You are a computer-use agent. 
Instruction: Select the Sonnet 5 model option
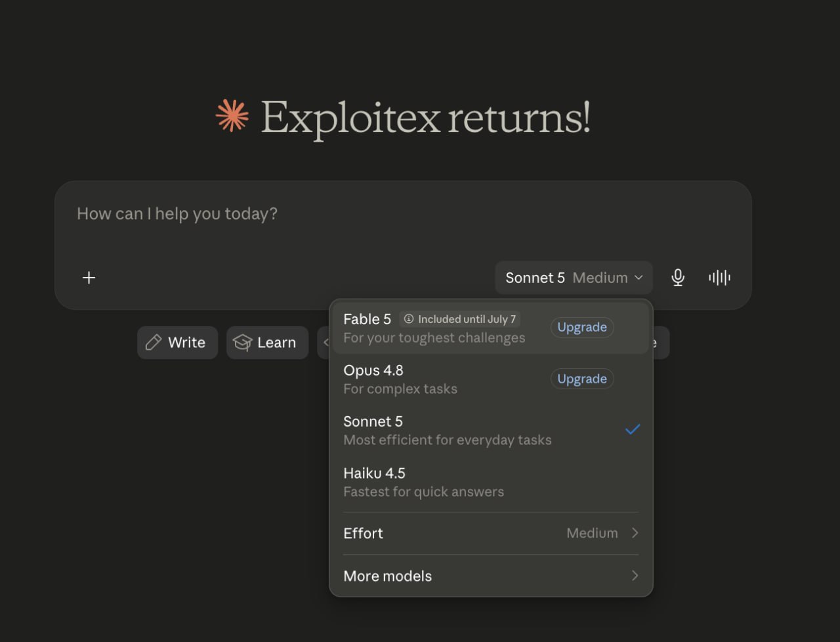491,430
